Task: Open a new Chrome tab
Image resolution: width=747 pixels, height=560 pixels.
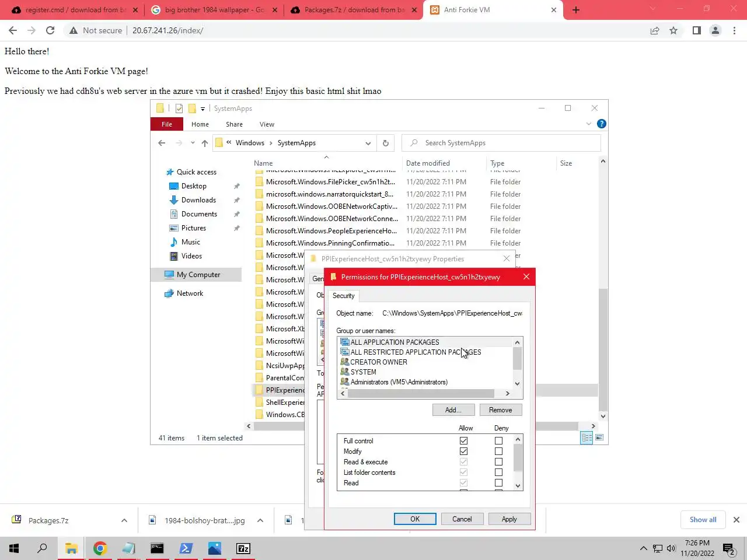Action: 576,10
